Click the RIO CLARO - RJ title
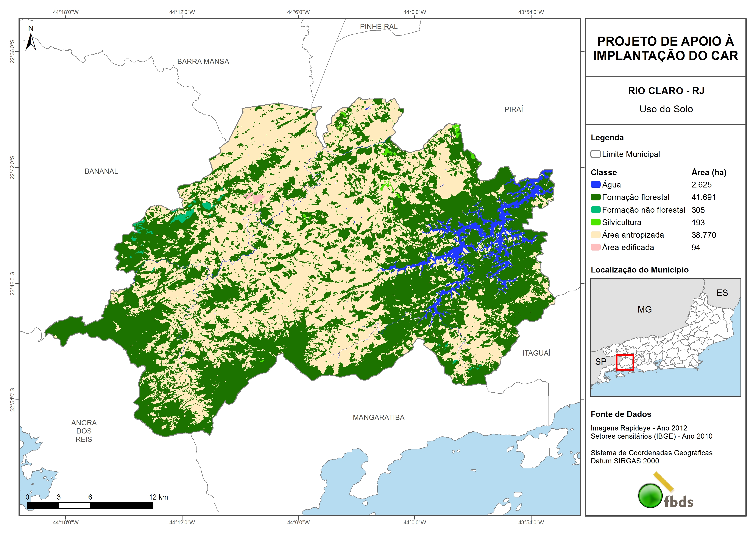Image resolution: width=756 pixels, height=534 pixels. [666, 91]
